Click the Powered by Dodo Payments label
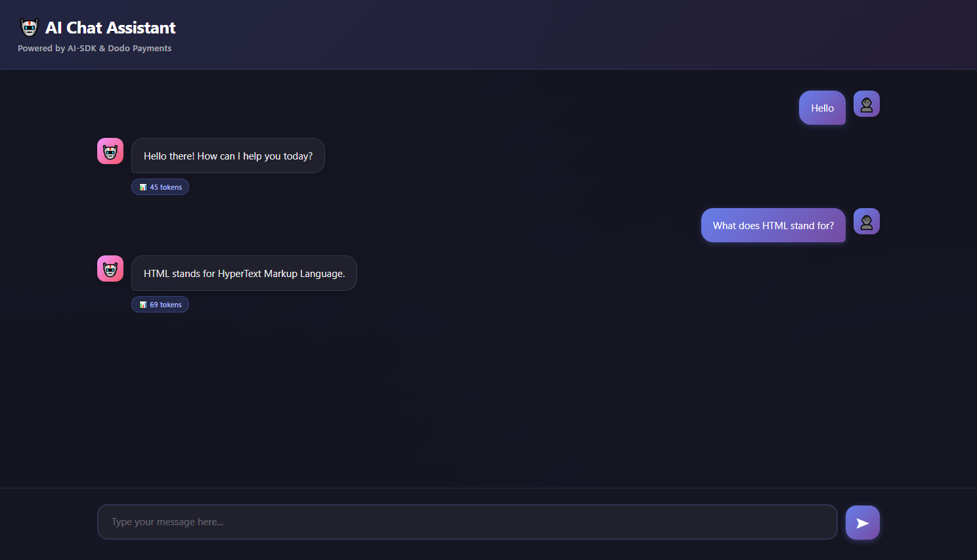Image resolution: width=977 pixels, height=560 pixels. 94,48
